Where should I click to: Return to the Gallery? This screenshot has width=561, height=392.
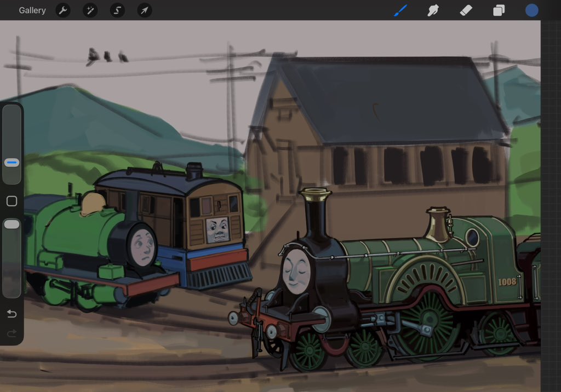click(x=32, y=10)
